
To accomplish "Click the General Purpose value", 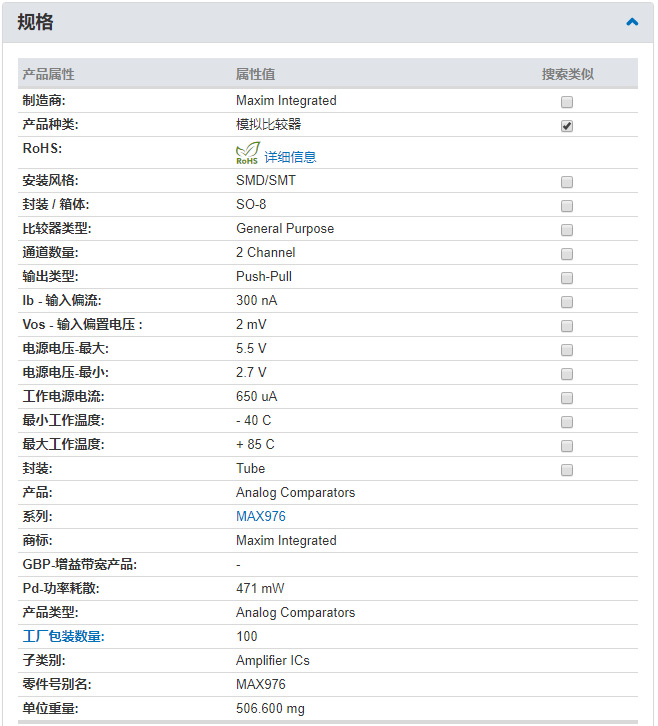I will point(285,228).
